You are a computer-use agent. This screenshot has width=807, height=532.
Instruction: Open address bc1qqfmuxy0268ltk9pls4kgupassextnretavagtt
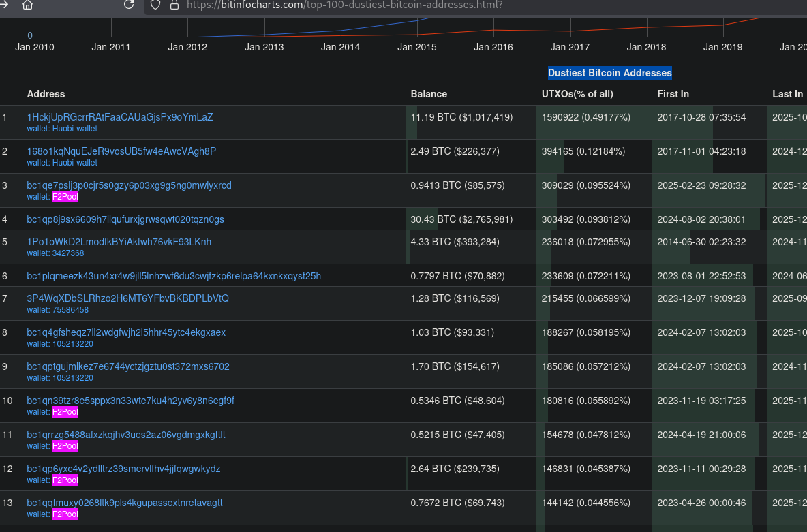click(x=125, y=502)
